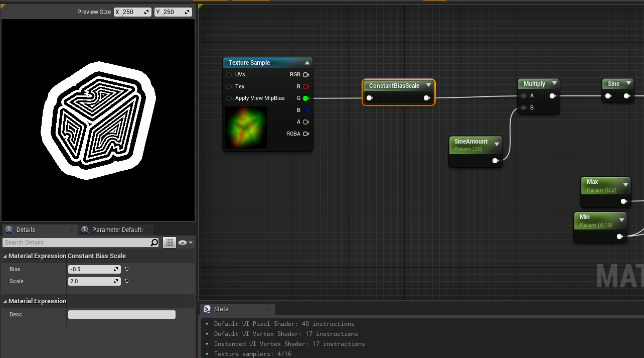Expand the Multiply node dropdown arrow
This screenshot has width=644, height=358.
tap(554, 83)
